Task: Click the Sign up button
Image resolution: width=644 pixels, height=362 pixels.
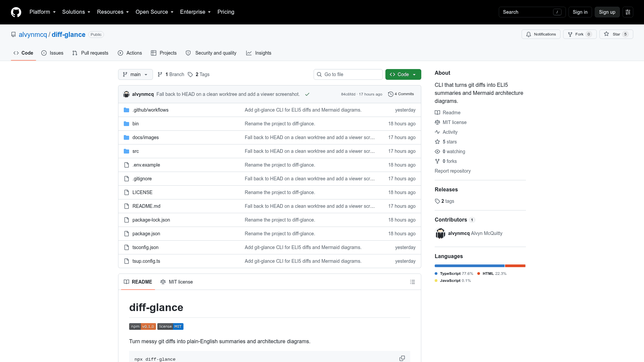Action: 607,12
